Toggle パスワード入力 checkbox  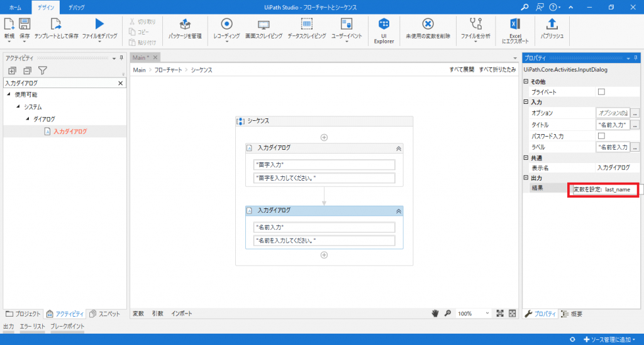click(x=601, y=136)
